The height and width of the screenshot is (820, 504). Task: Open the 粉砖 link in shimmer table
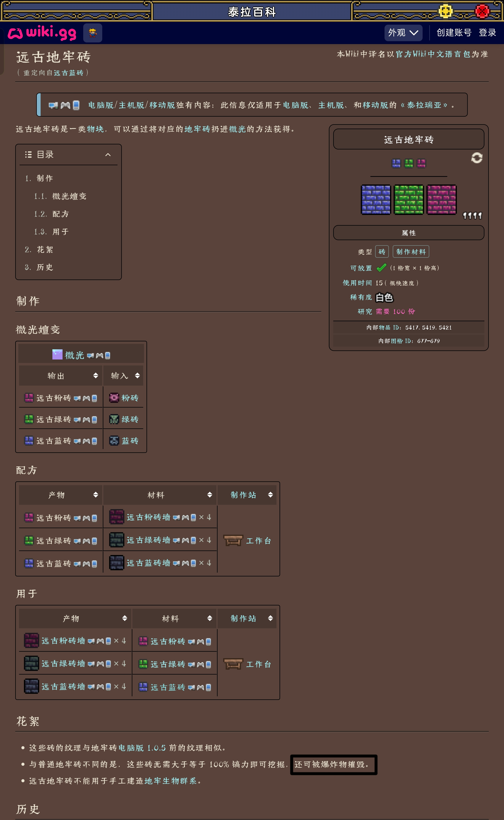click(130, 398)
